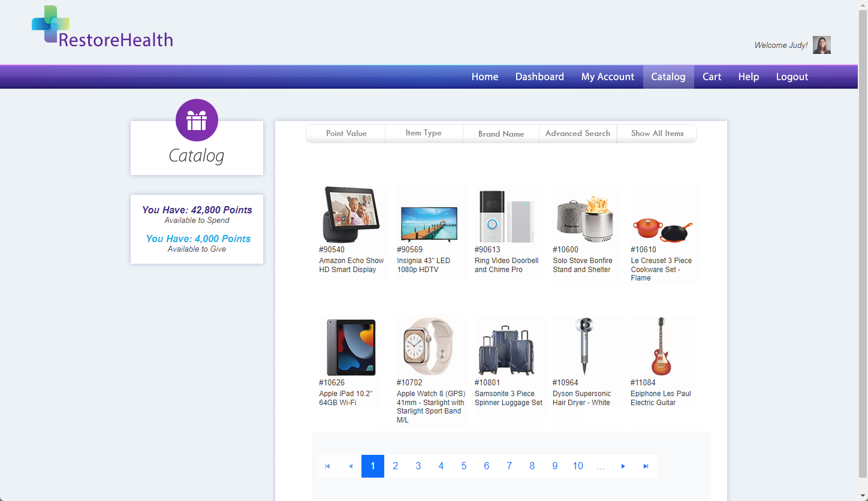Go to page 7
This screenshot has width=868, height=501.
510,466
